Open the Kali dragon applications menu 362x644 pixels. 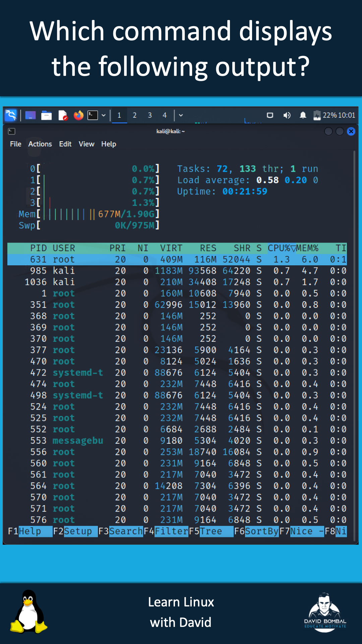coord(11,115)
